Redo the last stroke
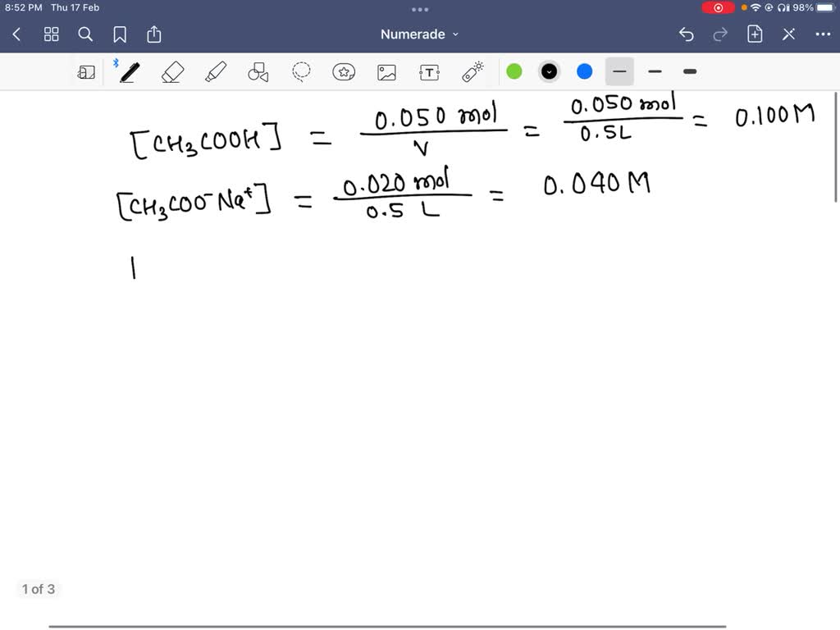The image size is (840, 630). 720,34
